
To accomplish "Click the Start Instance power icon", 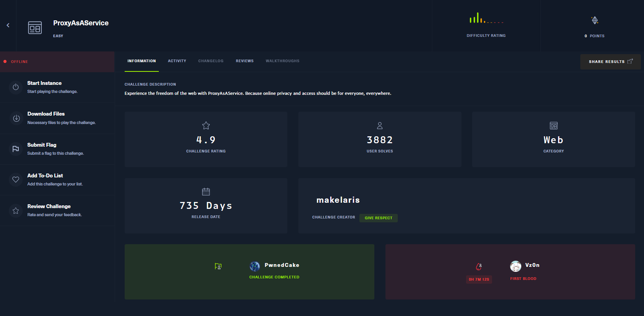I will [x=16, y=87].
